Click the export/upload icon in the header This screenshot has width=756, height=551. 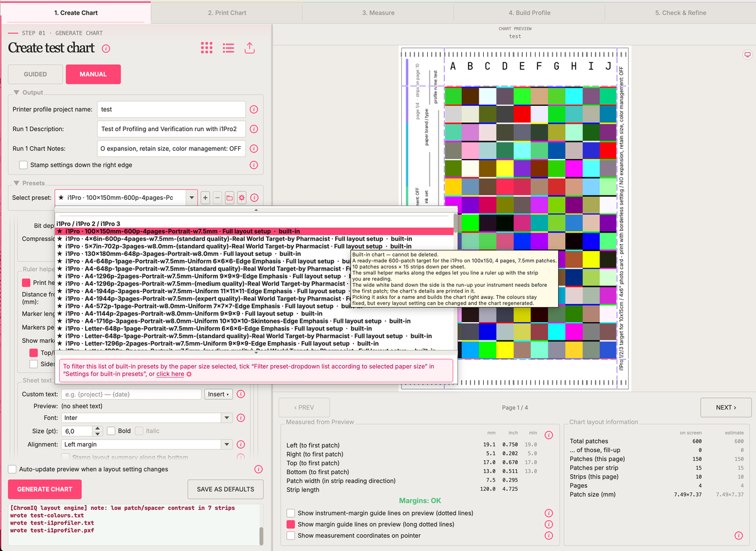tap(249, 48)
